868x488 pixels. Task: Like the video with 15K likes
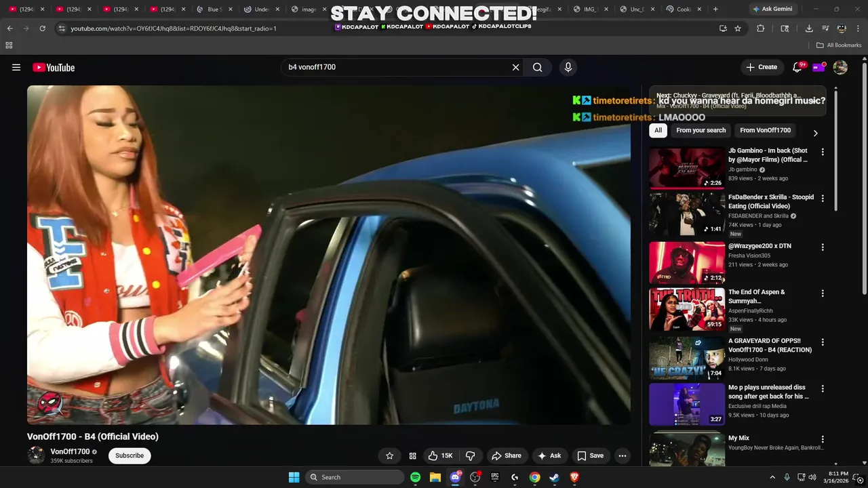click(440, 455)
